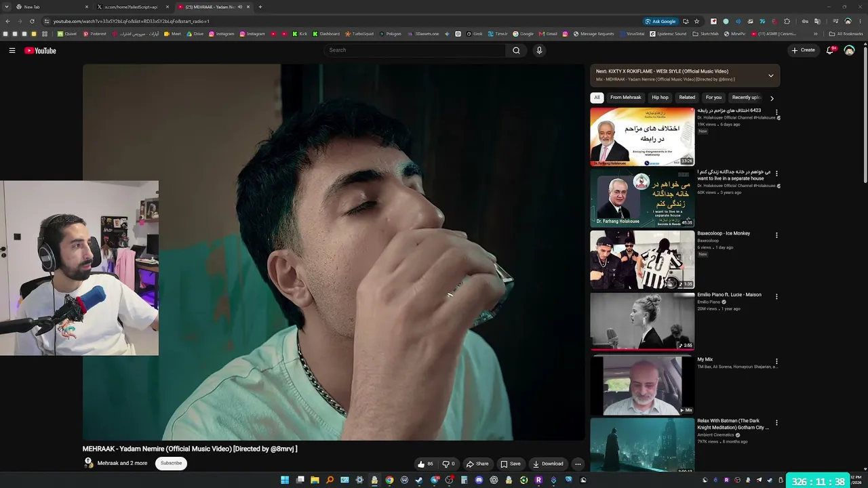This screenshot has width=868, height=488.
Task: Open the Chrome three-dot menu
Action: pos(861,21)
